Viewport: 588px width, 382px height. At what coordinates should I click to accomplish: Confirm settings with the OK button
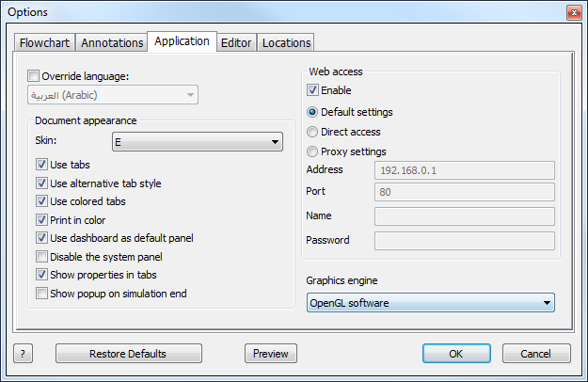[x=456, y=354]
